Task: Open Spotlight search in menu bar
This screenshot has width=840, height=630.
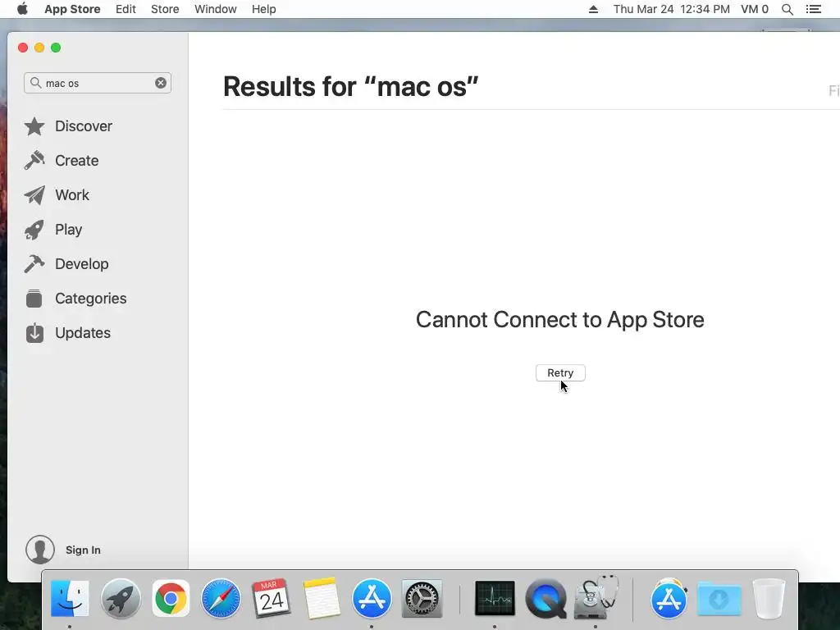Action: (x=787, y=9)
